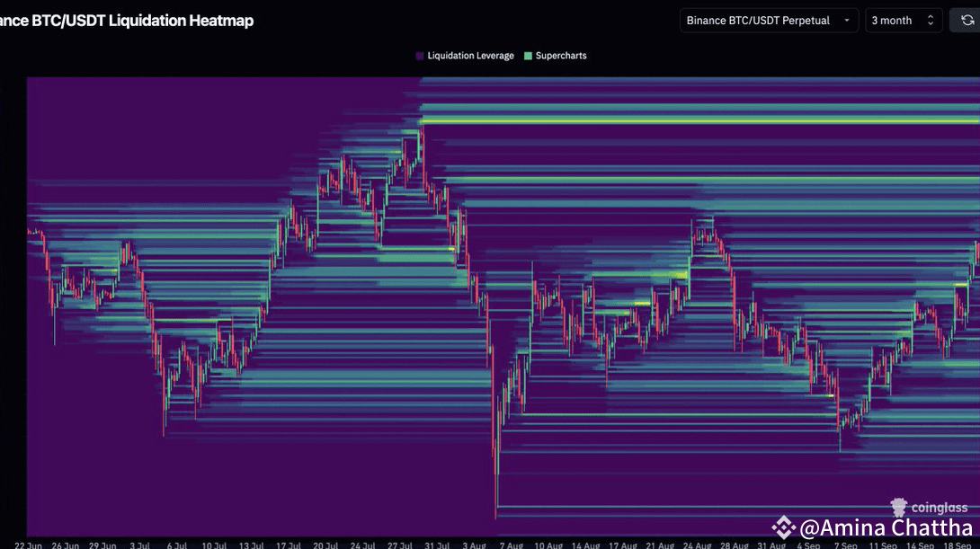Screen dimensions: 980x549
Task: Click the 17 Jul date label
Action: tap(289, 545)
